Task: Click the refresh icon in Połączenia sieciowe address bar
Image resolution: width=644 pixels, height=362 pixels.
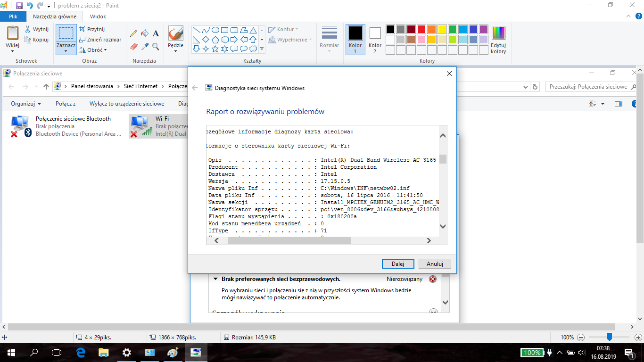Action: pyautogui.click(x=535, y=87)
